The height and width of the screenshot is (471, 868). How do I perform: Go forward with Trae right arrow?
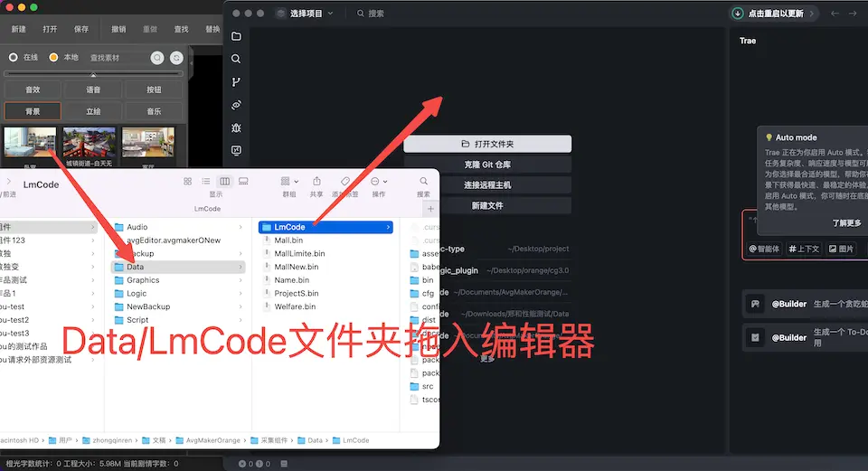[853, 14]
